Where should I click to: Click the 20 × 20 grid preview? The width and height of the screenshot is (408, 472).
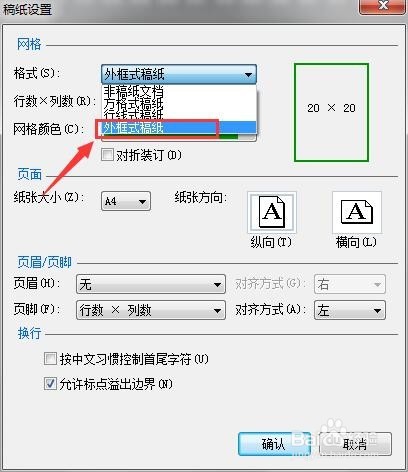point(331,112)
